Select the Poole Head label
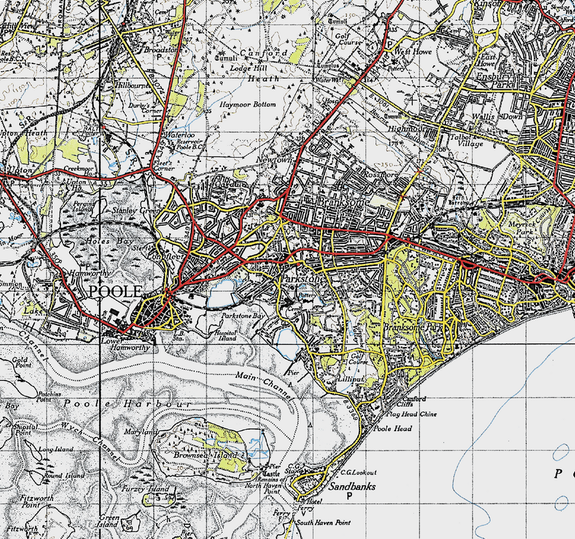This screenshot has height=539, width=575. point(393,428)
